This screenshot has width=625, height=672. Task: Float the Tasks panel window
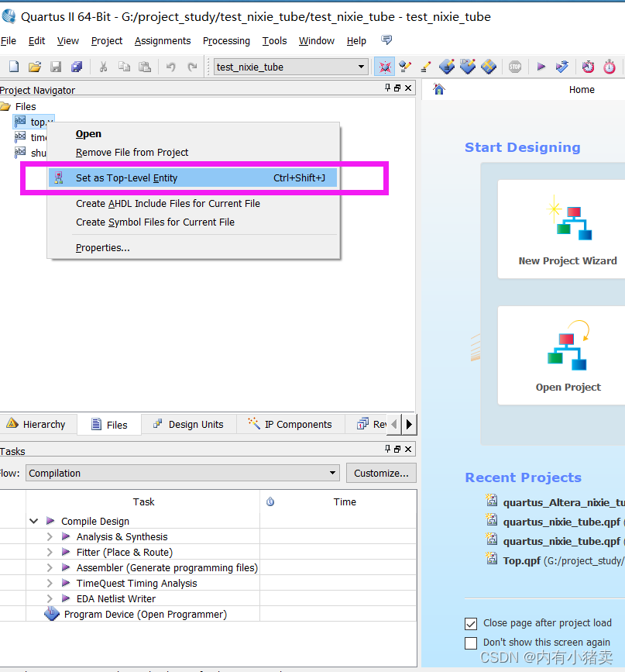point(397,449)
